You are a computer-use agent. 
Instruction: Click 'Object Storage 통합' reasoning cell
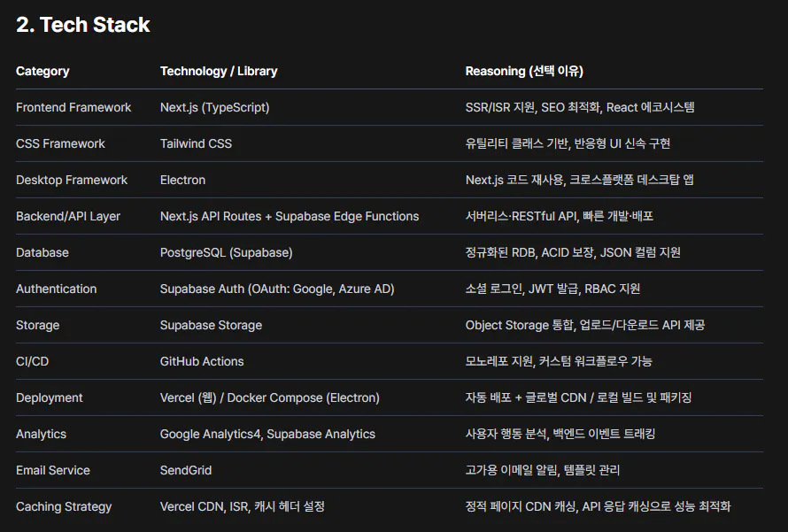point(585,325)
